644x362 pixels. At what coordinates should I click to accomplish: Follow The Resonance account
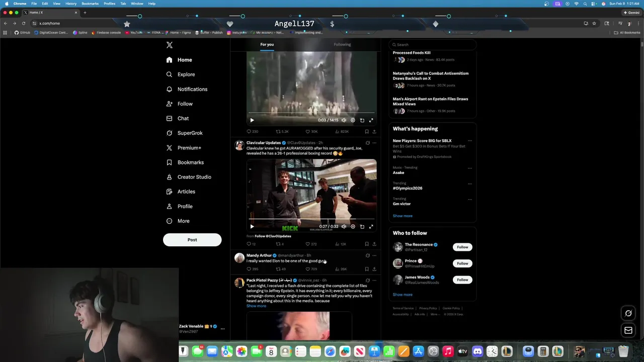[462, 247]
